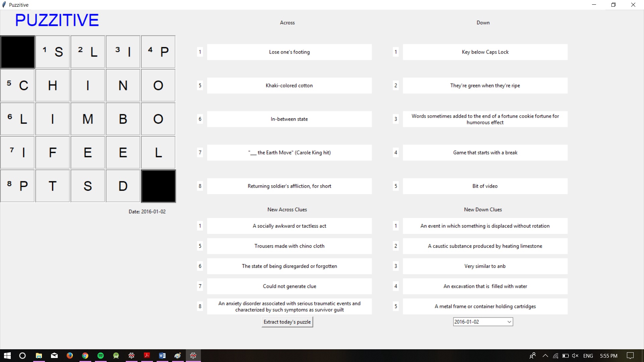
Task: Select grid cell numbered 5 with C
Action: click(17, 85)
